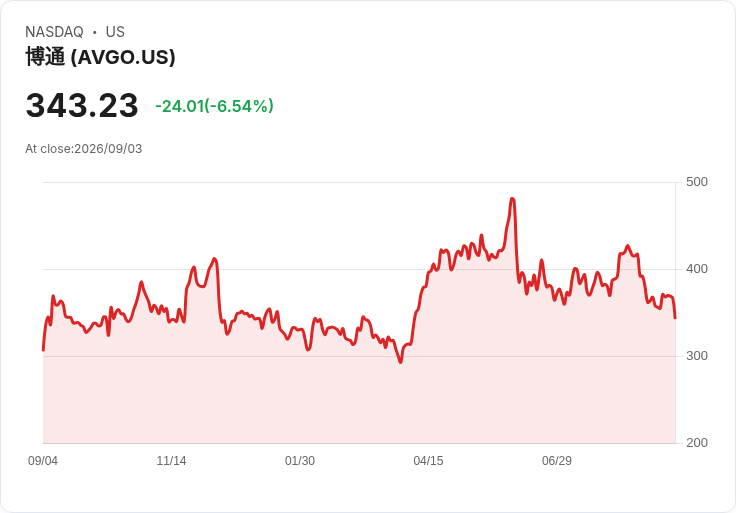Click the highest peak of the price line

click(x=512, y=199)
